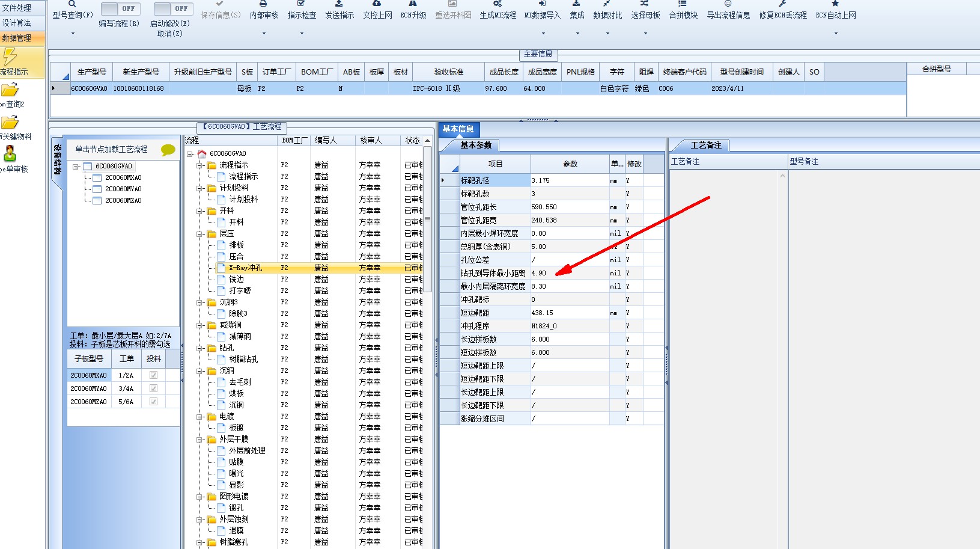Click the 数据对比 compare icon
Image resolution: width=980 pixels, height=549 pixels.
coord(607,4)
